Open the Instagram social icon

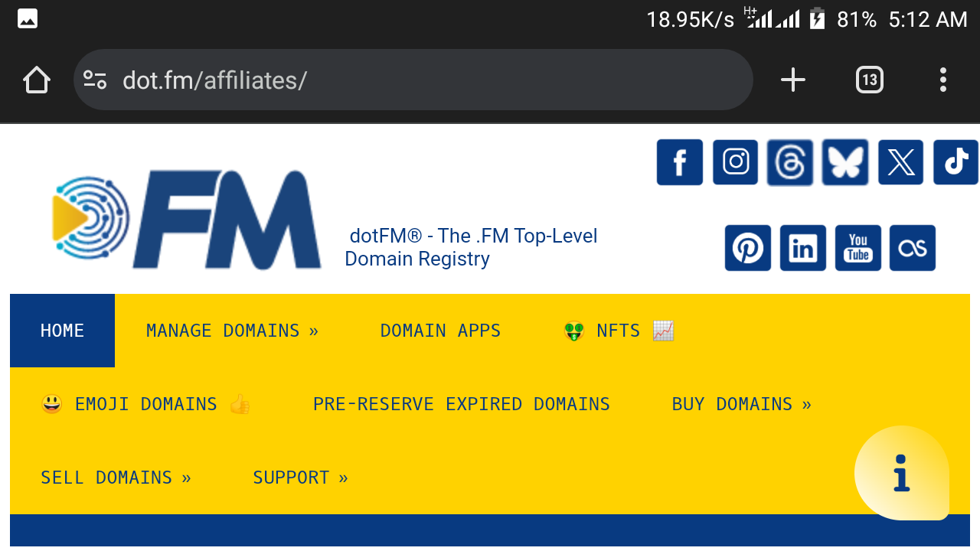[x=736, y=162]
